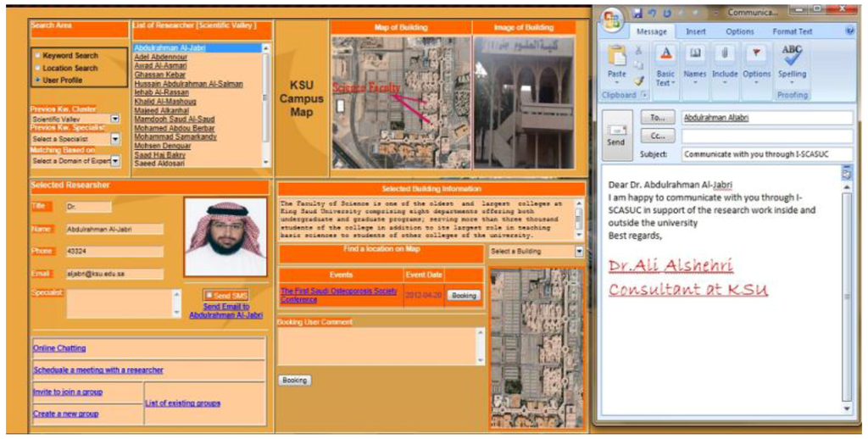Select the User Profile radio button

click(37, 80)
